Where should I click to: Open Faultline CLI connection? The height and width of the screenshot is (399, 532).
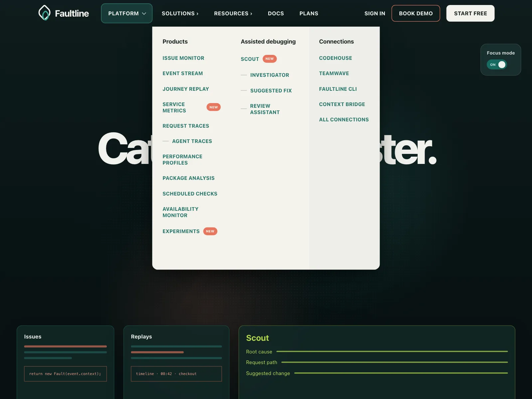tap(338, 89)
